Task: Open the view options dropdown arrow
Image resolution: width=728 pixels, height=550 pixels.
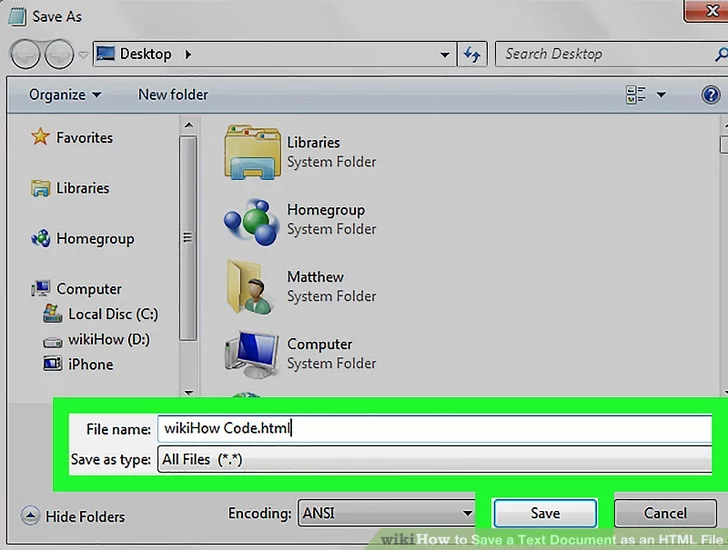Action: pyautogui.click(x=661, y=95)
